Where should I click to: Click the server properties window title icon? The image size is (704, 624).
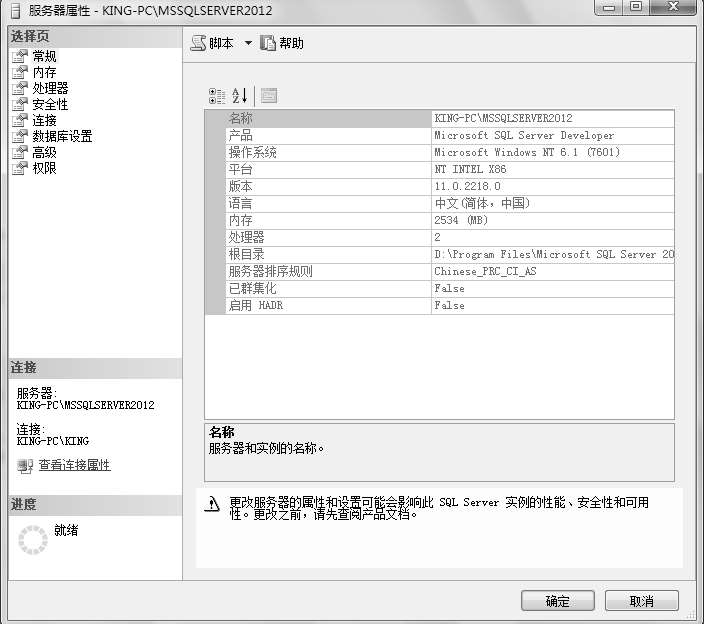pyautogui.click(x=16, y=10)
